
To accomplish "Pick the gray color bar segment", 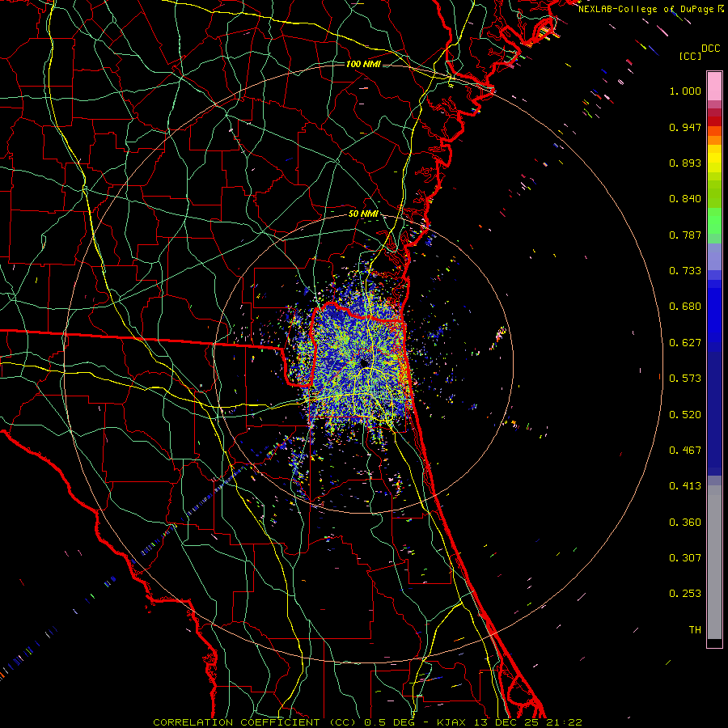I will [714, 562].
